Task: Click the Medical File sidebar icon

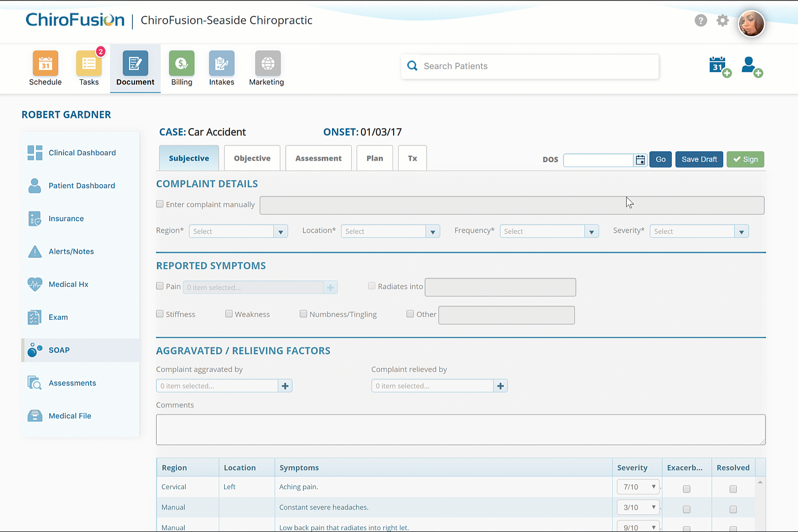Action: 35,416
